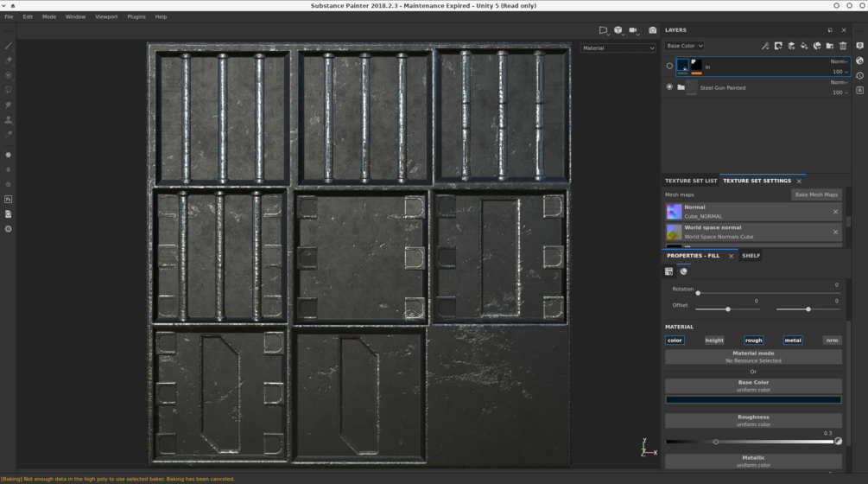
Task: Open the Base Color channel dropdown
Action: (684, 46)
